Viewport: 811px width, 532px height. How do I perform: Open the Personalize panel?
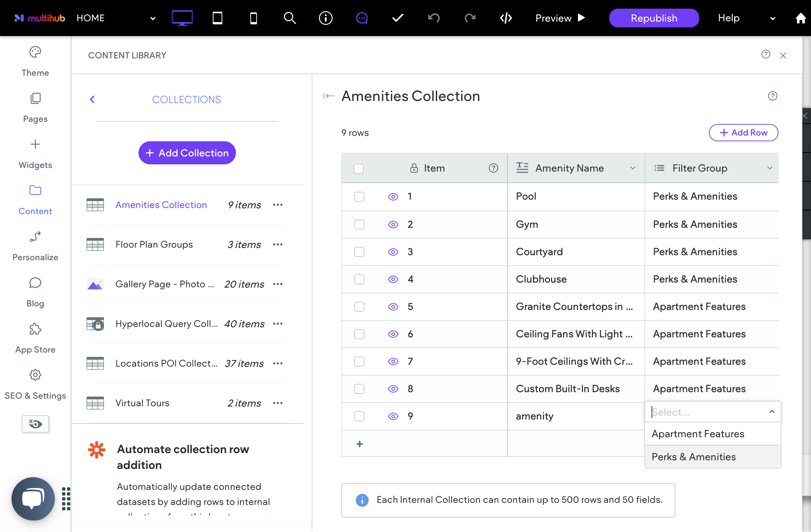(35, 246)
